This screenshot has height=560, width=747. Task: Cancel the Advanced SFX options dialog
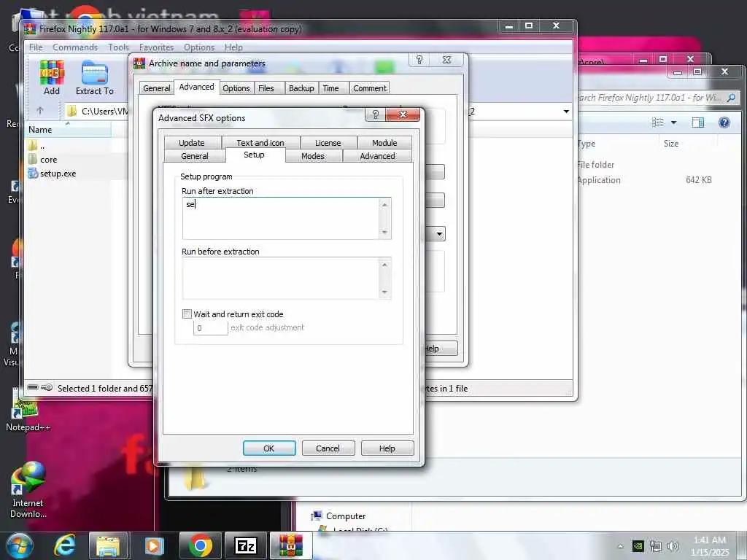(328, 448)
